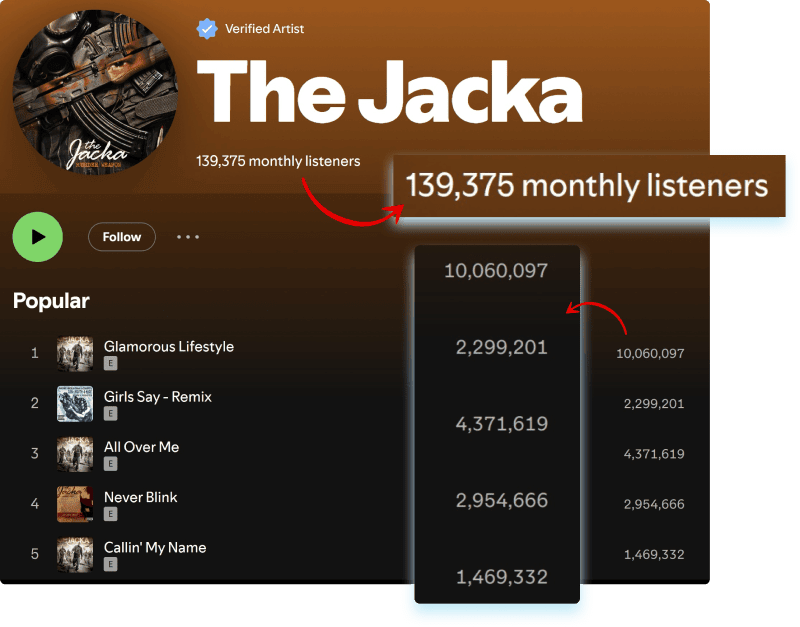Click the green play button
Screen dimensions: 800x627
tap(38, 237)
